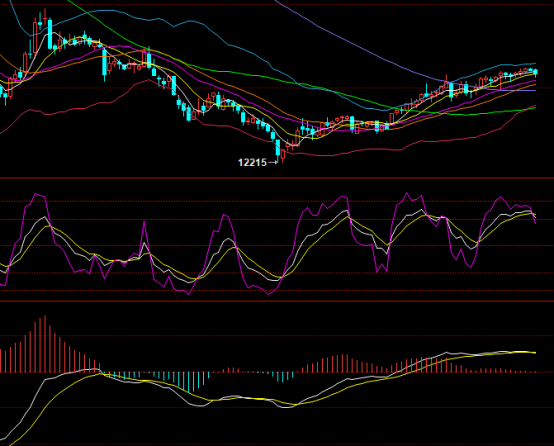Click the highest-reaching red candlestick at the price peak
554x446 pixels.
(x=45, y=18)
